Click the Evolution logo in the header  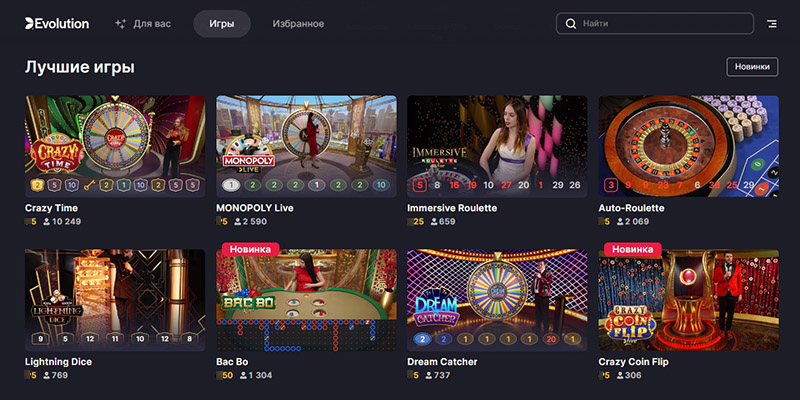click(x=57, y=23)
